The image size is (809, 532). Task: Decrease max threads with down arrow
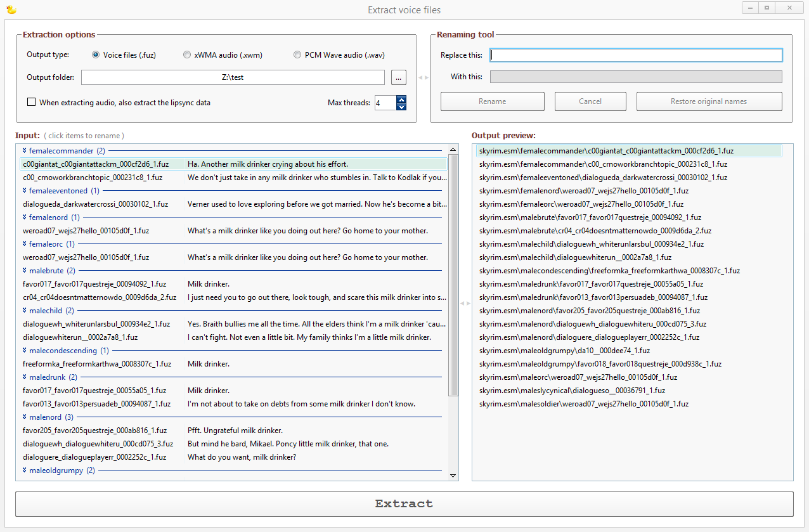tap(401, 107)
